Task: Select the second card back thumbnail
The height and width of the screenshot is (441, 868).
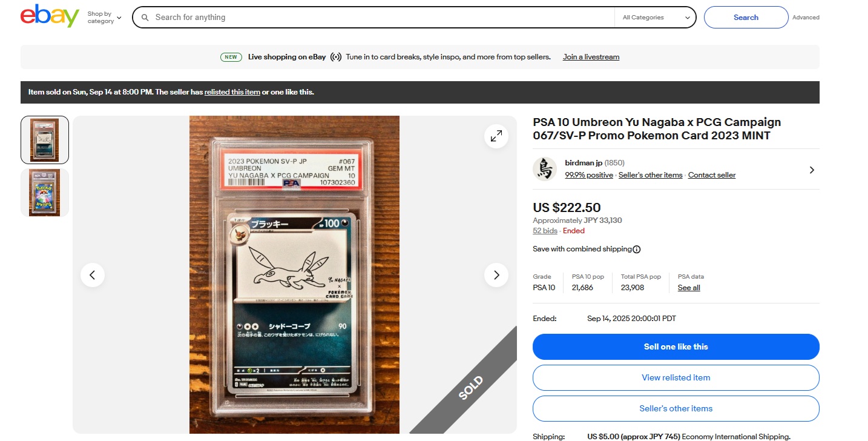Action: (45, 193)
